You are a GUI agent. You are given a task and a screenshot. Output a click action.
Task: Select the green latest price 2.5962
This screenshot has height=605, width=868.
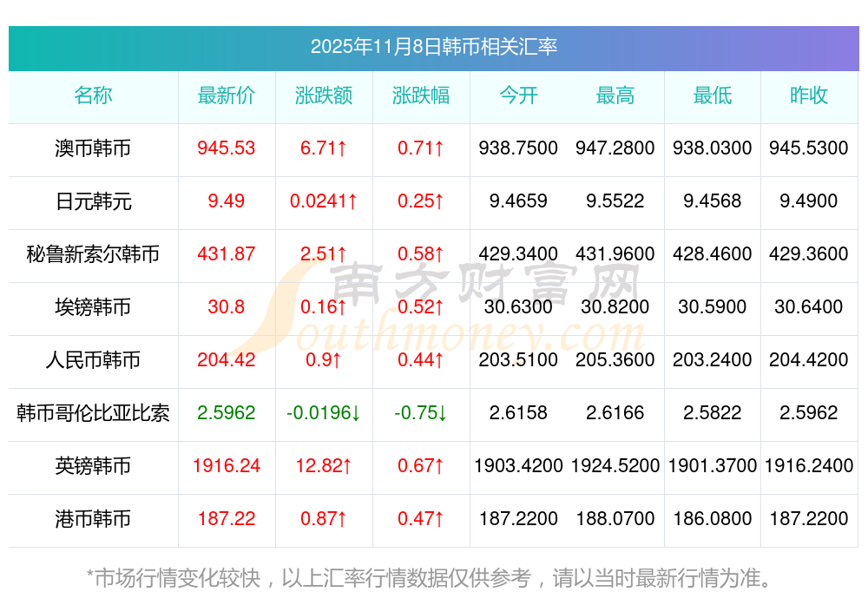pos(227,413)
